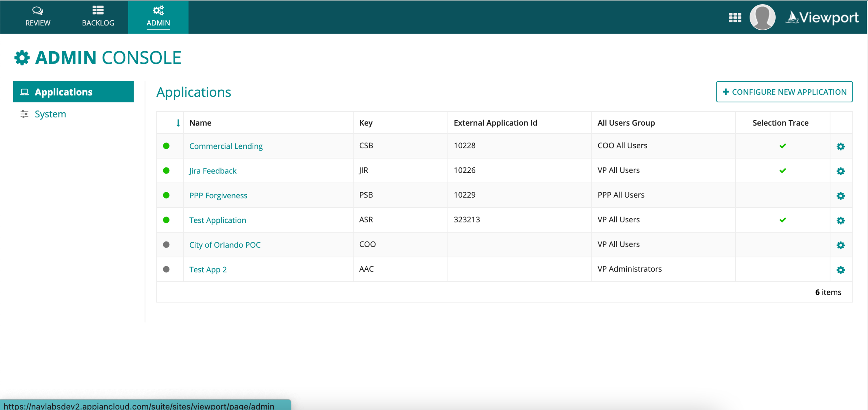Click Selection Trace checkmark for Test Application
Screen dimensions: 868x410
(782, 220)
